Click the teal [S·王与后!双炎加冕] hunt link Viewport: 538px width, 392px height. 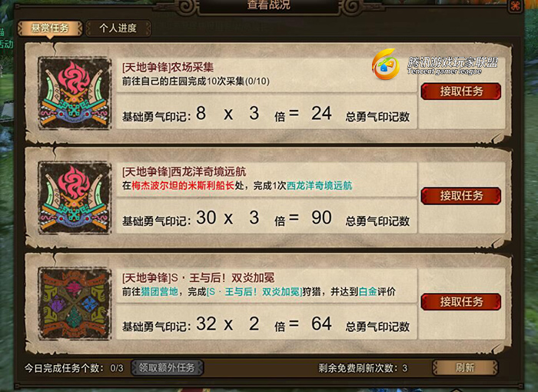(x=254, y=292)
